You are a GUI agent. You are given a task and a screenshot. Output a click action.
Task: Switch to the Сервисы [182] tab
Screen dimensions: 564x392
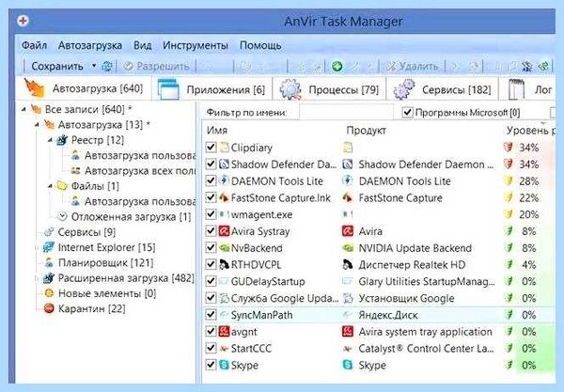coord(443,89)
